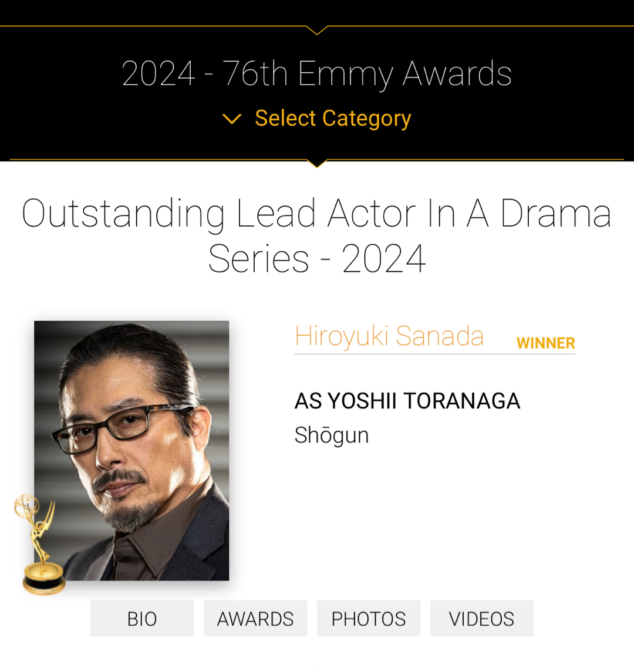
Task: Open the Hiroyuki Sanada name link
Action: [389, 336]
